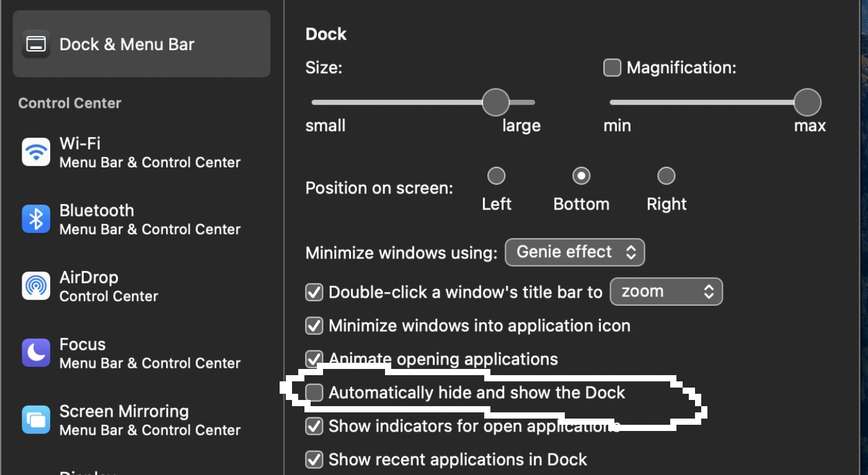Uncheck Show indicators for open applications
Screen dimensions: 868x475
click(x=314, y=426)
